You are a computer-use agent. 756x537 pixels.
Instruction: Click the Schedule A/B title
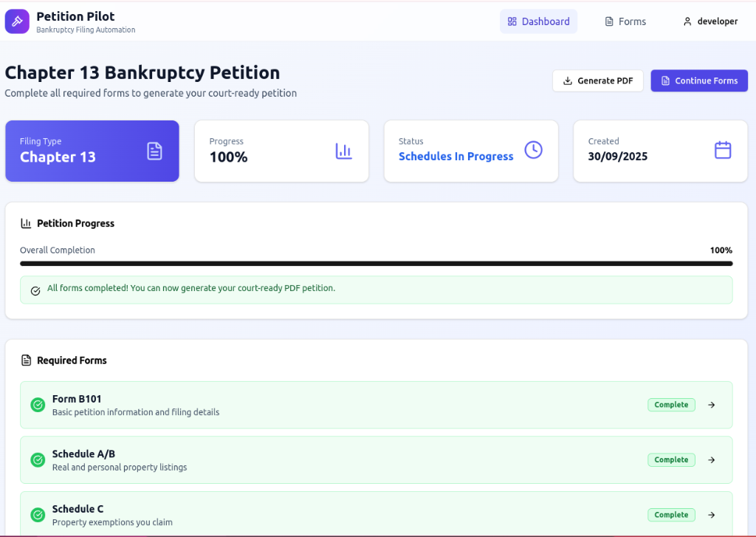[x=83, y=454]
